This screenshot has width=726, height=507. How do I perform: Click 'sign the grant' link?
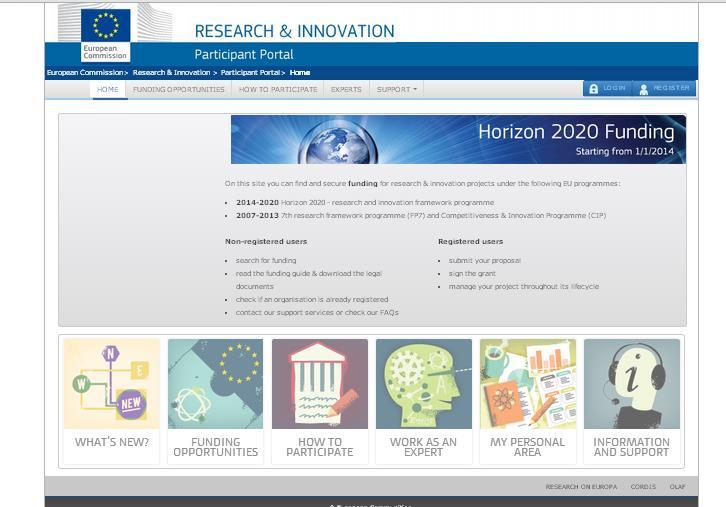[x=472, y=274]
